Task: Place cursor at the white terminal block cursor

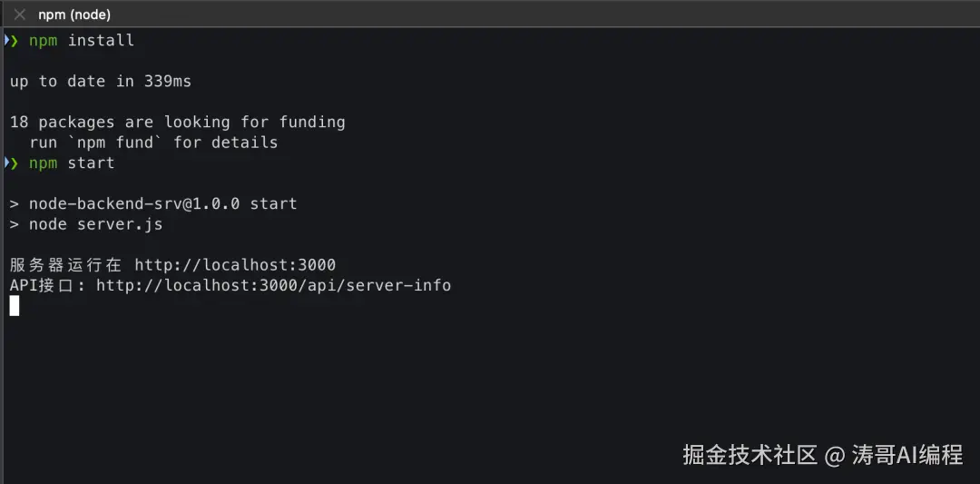Action: coord(15,306)
